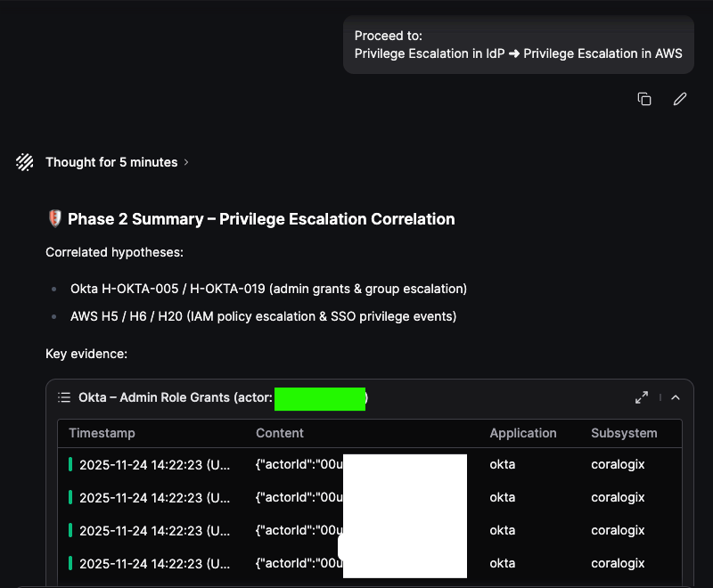Click the "Proceed to:" user message bubble
The image size is (713, 588).
coord(518,45)
